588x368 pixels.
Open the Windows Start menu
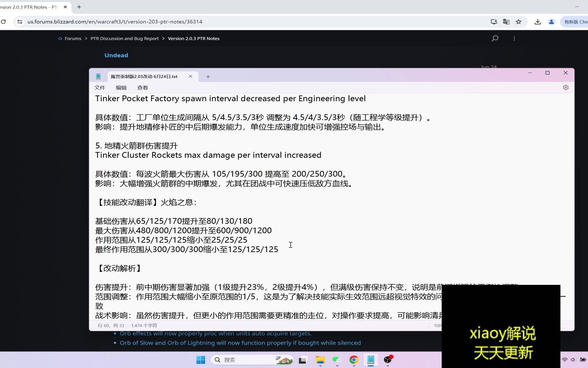pyautogui.click(x=201, y=360)
